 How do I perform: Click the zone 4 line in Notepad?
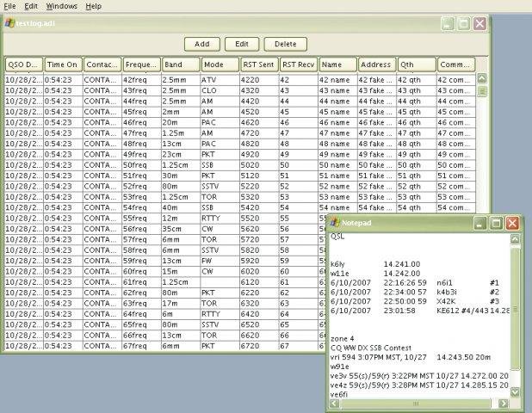coord(342,339)
